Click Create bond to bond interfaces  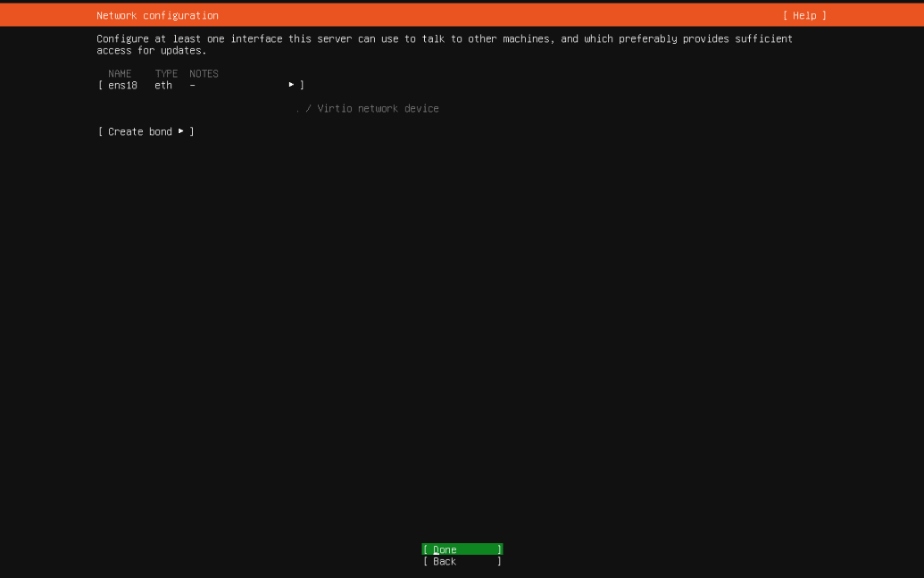pos(139,131)
